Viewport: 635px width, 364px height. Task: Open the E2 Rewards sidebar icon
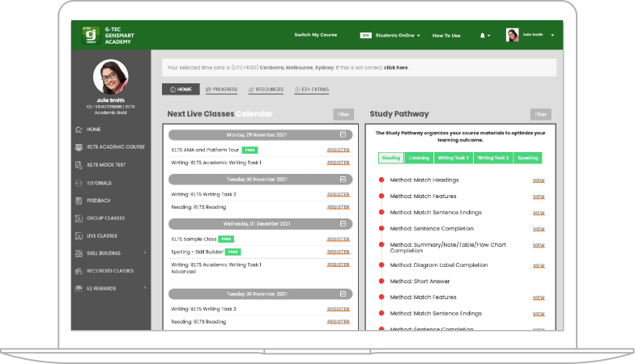(x=79, y=288)
